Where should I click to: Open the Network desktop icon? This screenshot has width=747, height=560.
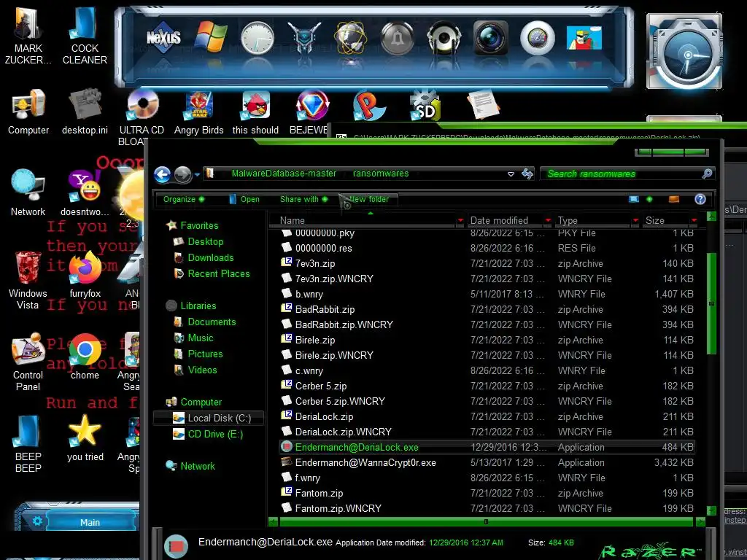point(28,192)
